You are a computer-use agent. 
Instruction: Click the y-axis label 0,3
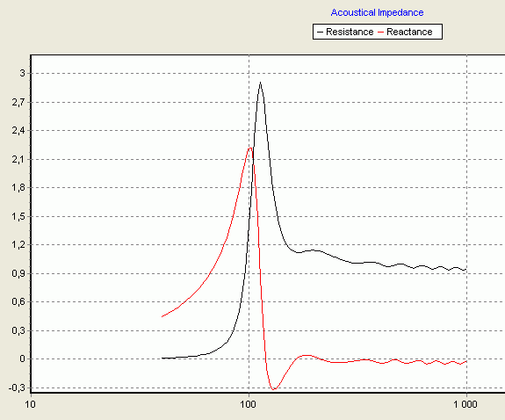[x=18, y=330]
